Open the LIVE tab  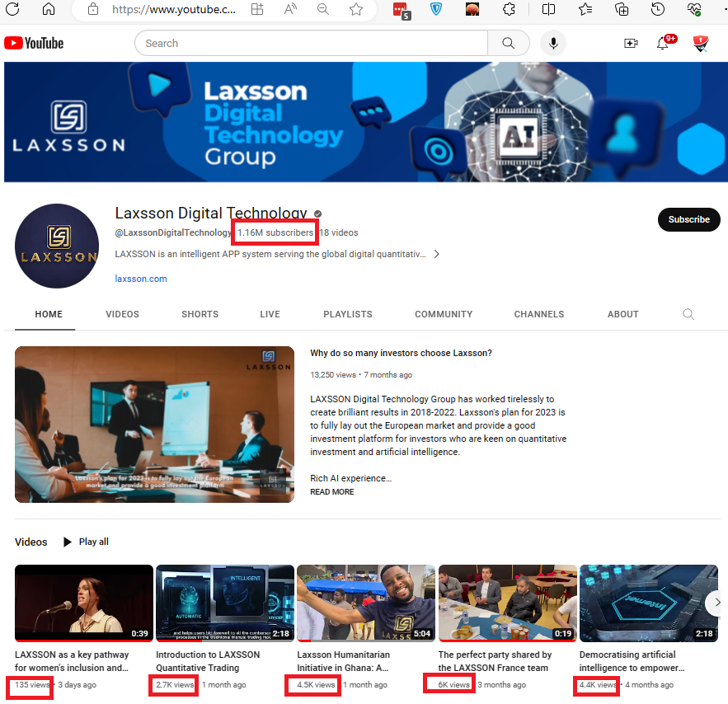[270, 314]
